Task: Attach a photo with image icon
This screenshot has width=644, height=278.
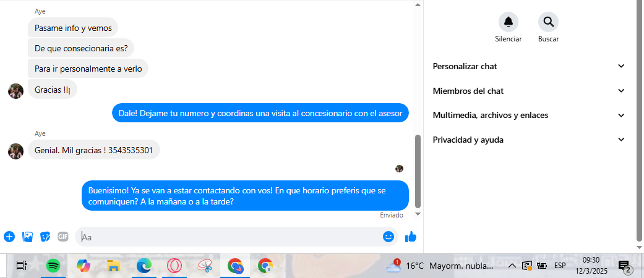Action: point(27,237)
